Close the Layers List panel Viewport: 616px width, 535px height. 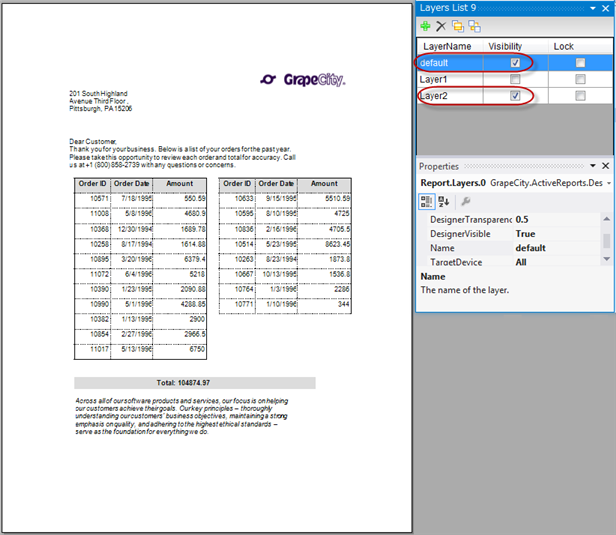[605, 8]
